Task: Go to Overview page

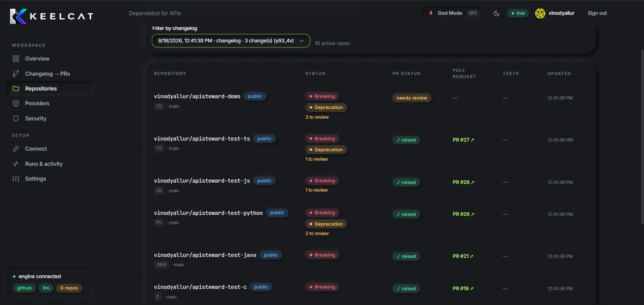Action: (x=37, y=59)
